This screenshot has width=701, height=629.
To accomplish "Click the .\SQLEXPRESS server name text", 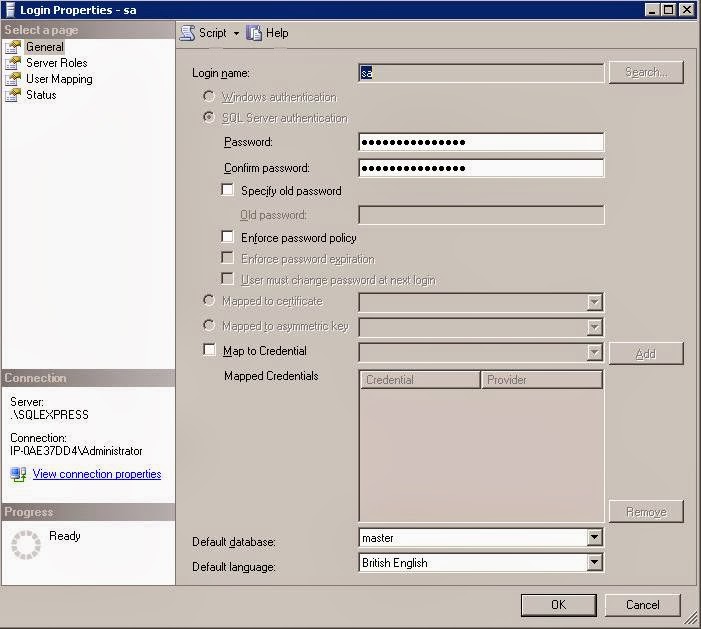I will (x=49, y=415).
